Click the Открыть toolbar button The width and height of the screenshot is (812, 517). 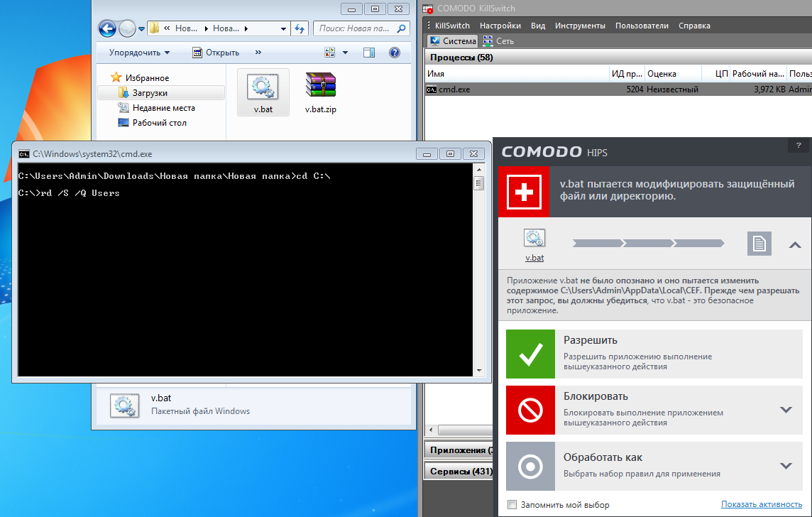tap(216, 53)
